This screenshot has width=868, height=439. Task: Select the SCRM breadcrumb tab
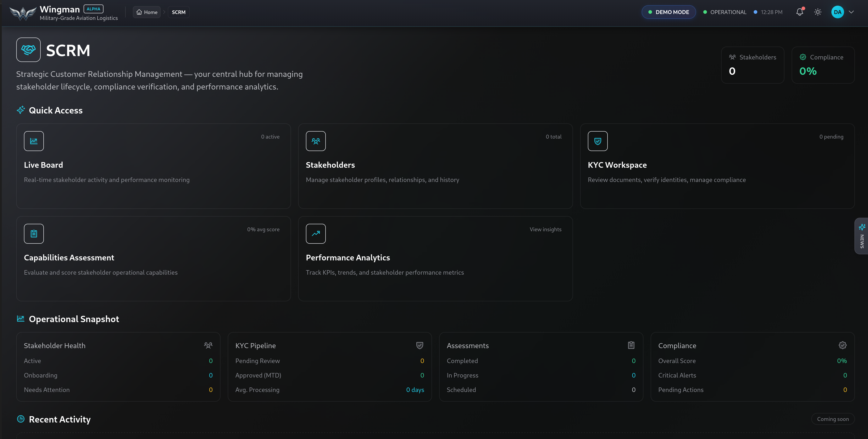point(178,12)
